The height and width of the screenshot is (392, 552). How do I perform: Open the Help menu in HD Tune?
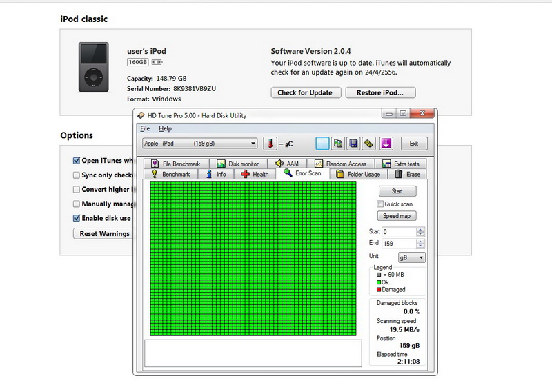[x=165, y=128]
